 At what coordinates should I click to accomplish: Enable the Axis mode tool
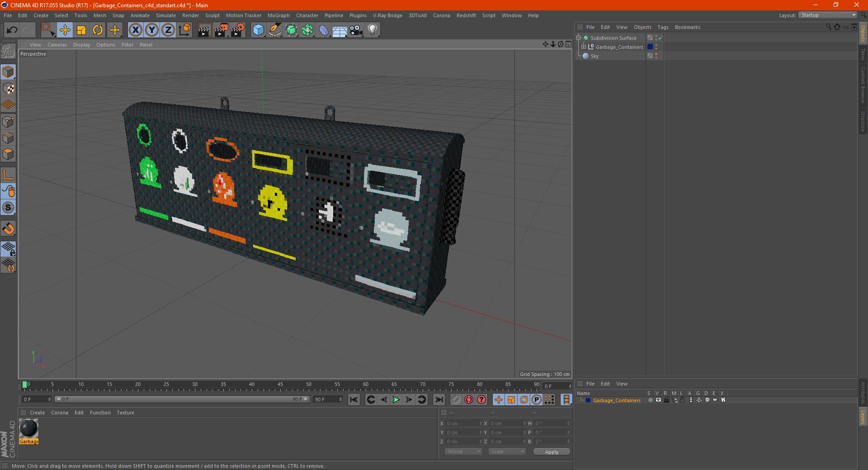click(9, 175)
